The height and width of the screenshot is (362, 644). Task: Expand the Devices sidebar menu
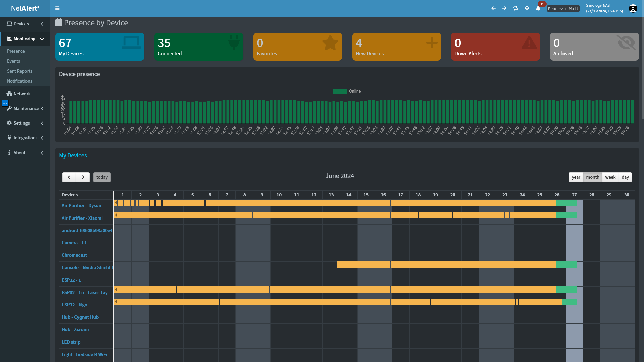click(x=25, y=24)
